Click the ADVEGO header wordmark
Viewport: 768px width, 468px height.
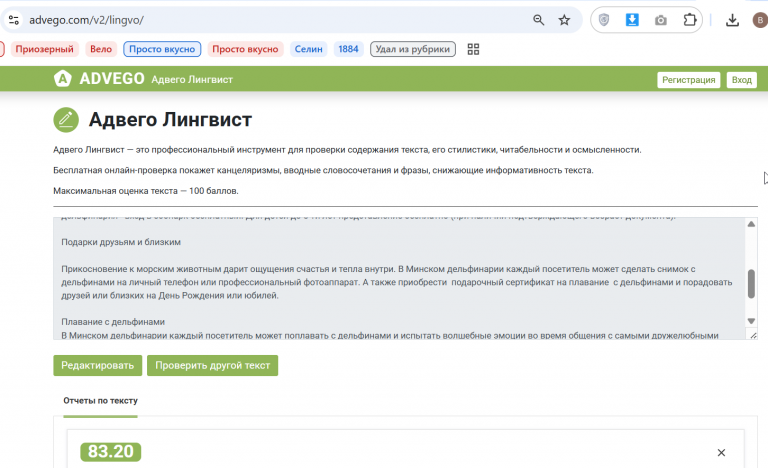pos(112,78)
